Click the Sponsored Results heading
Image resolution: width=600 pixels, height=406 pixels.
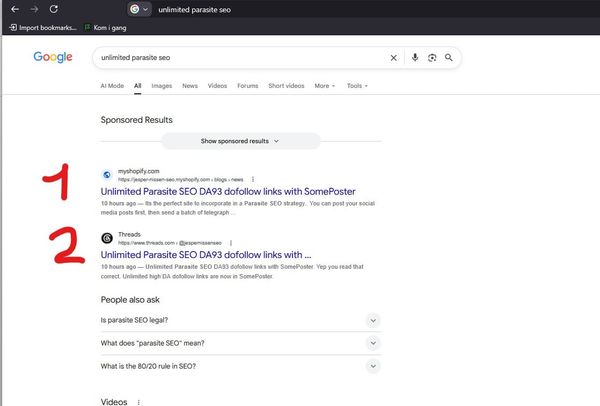[137, 120]
